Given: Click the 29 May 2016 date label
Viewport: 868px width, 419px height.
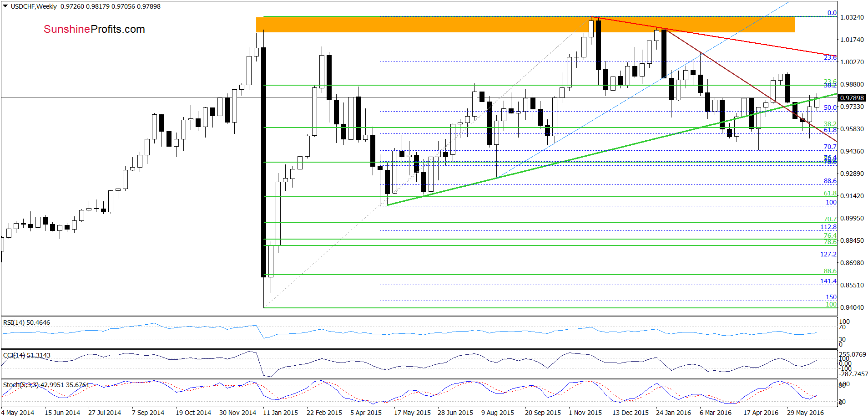Looking at the screenshot, I should point(805,413).
